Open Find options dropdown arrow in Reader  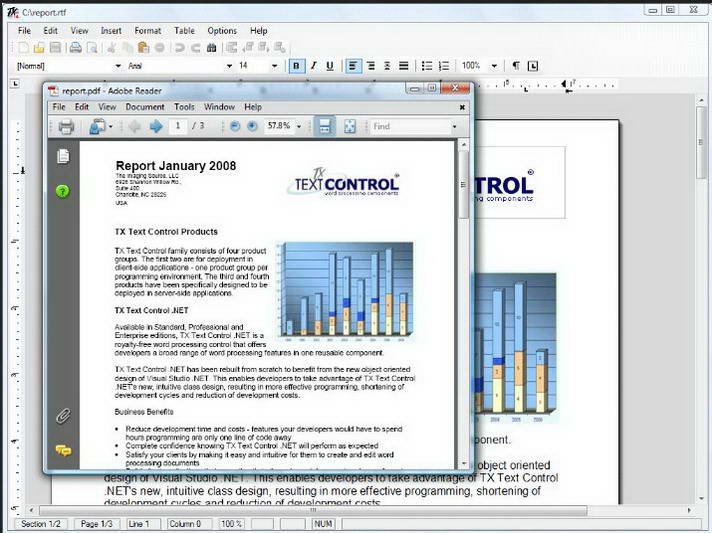pos(454,127)
